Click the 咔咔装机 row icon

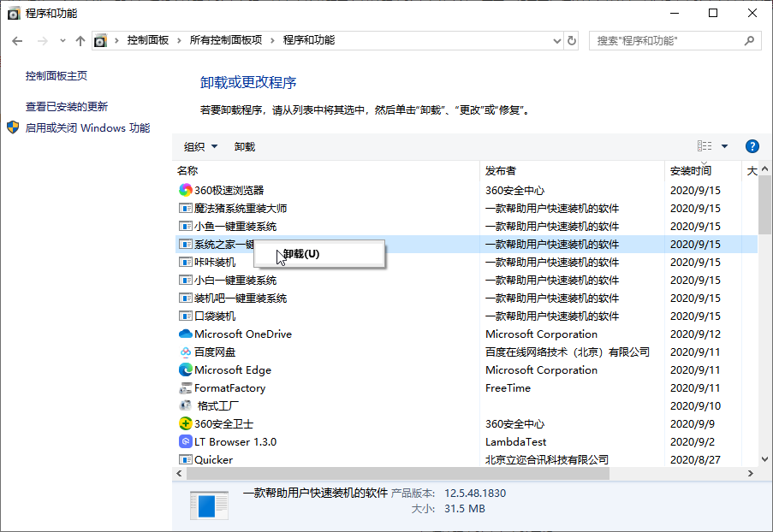point(186,262)
